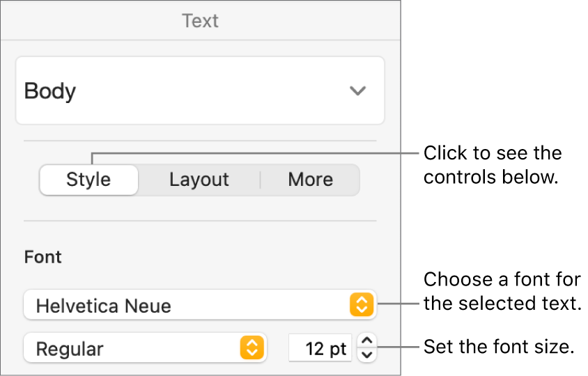Image resolution: width=588 pixels, height=376 pixels.
Task: Open the Layout tab
Action: pos(199,180)
